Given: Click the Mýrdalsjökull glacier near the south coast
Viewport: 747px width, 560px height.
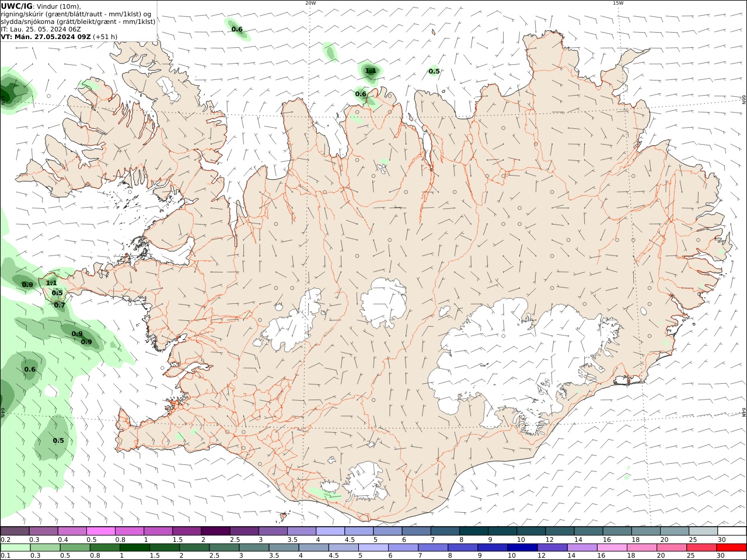Looking at the screenshot, I should [x=365, y=482].
